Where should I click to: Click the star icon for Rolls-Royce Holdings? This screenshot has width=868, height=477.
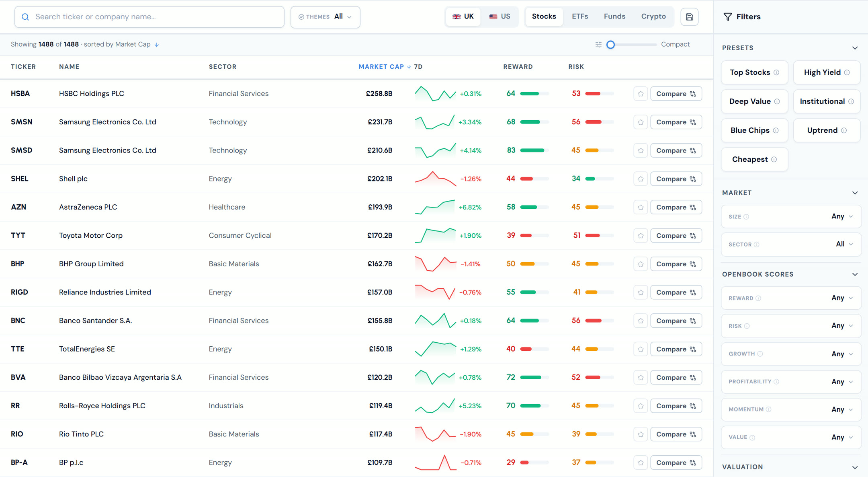[x=641, y=406]
